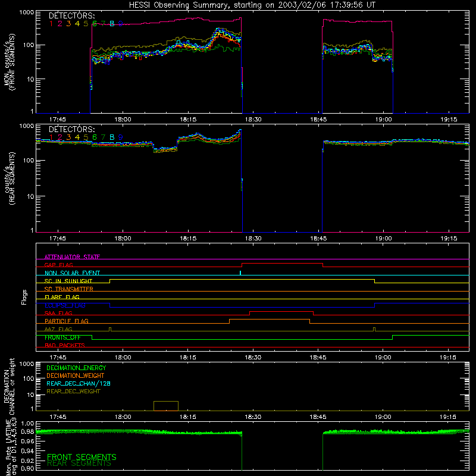Click the PARTICLE_FLAG label
This screenshot has width=476, height=476.
click(x=67, y=321)
